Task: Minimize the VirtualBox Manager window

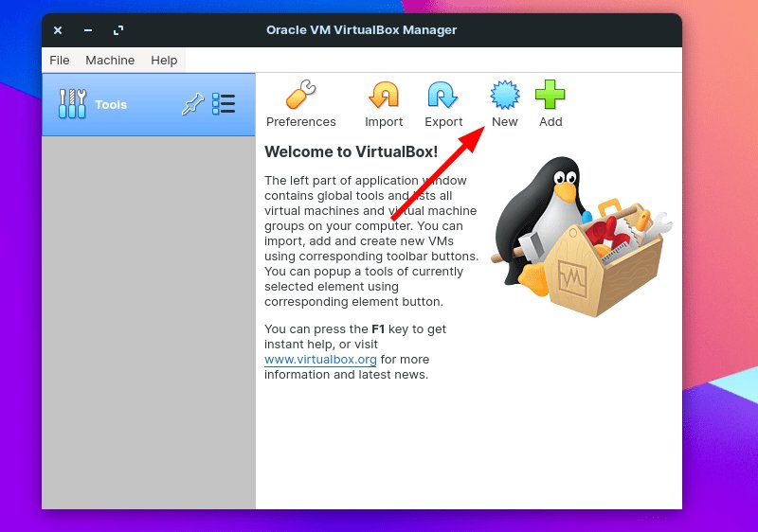Action: click(x=88, y=30)
